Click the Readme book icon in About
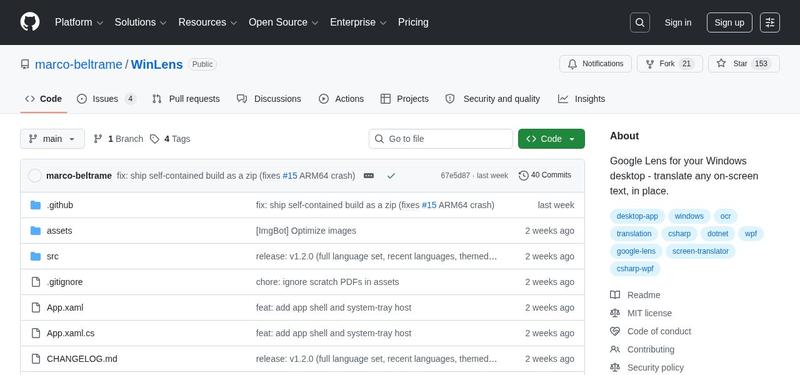 coord(615,295)
